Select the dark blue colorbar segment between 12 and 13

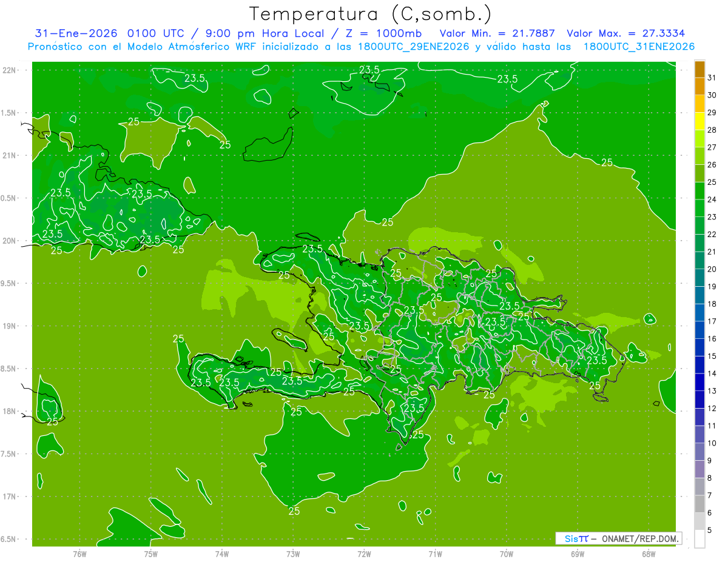pos(699,400)
